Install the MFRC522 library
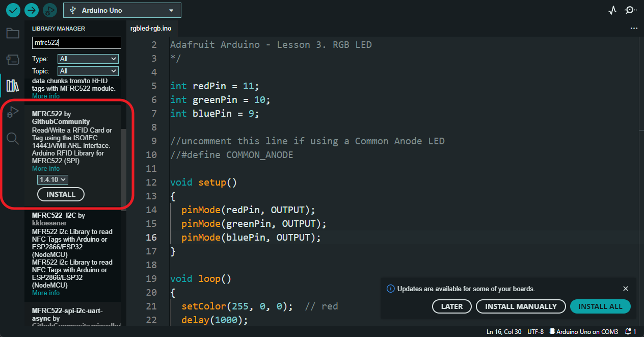644x337 pixels. coord(61,194)
